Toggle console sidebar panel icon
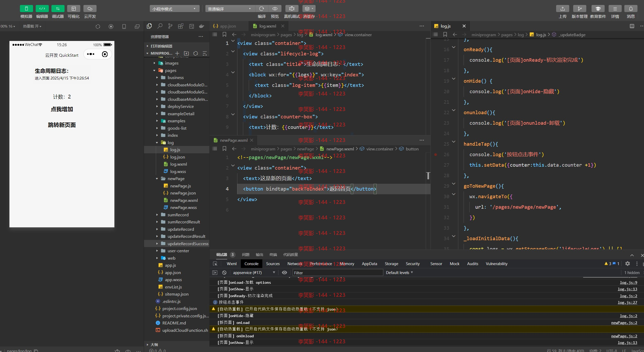Image resolution: width=644 pixels, height=352 pixels. 215,273
